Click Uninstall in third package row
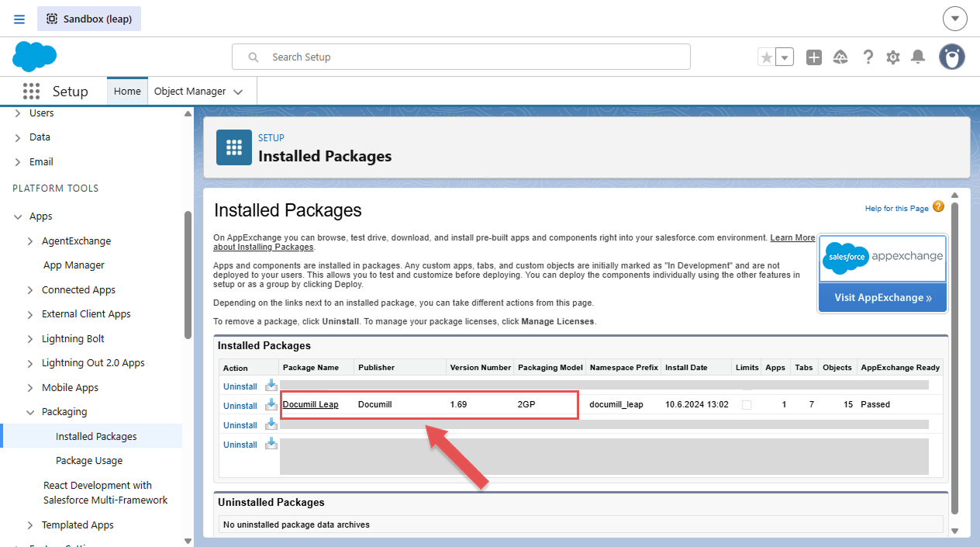The height and width of the screenshot is (547, 980). point(240,425)
